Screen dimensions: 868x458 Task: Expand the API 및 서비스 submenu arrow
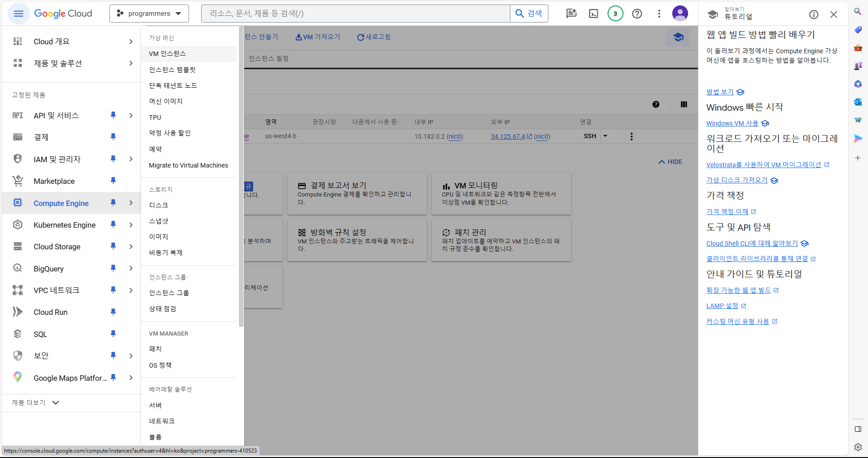[131, 115]
